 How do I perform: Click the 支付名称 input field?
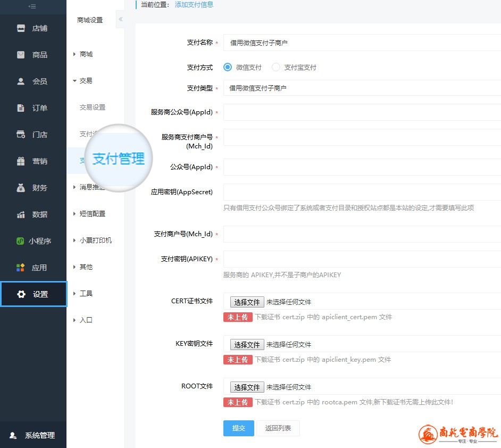coord(362,43)
